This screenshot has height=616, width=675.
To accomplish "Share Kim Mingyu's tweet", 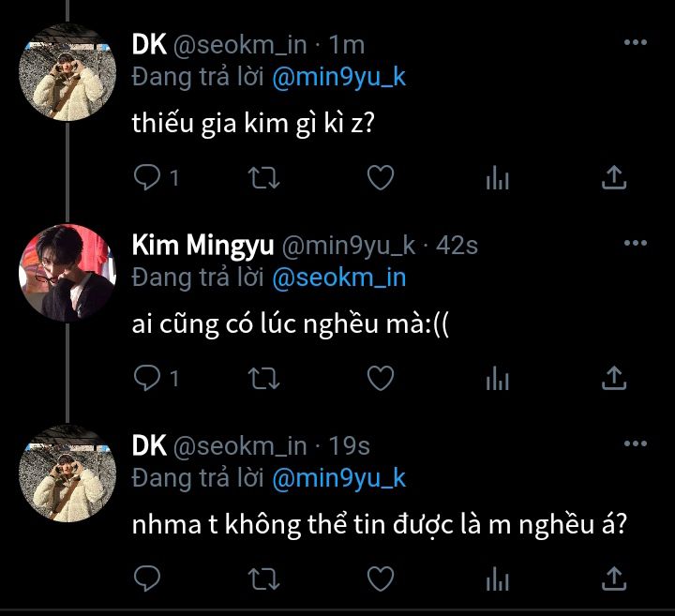I will pyautogui.click(x=612, y=378).
